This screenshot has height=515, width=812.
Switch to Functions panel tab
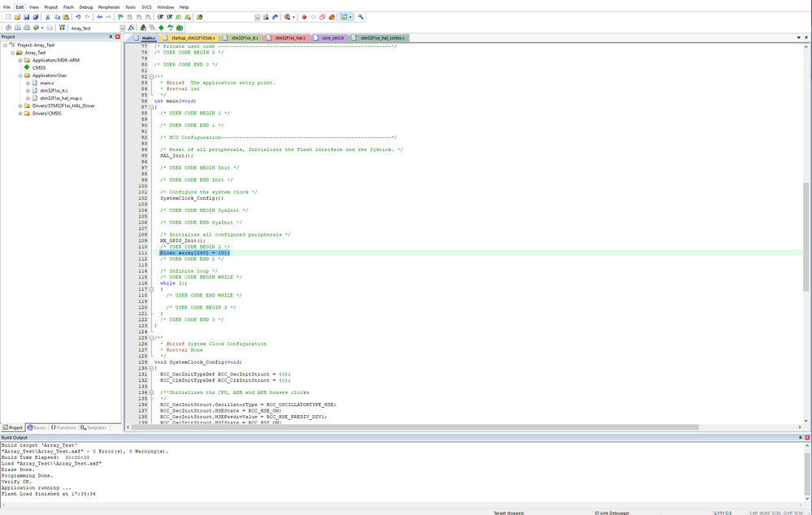[64, 427]
